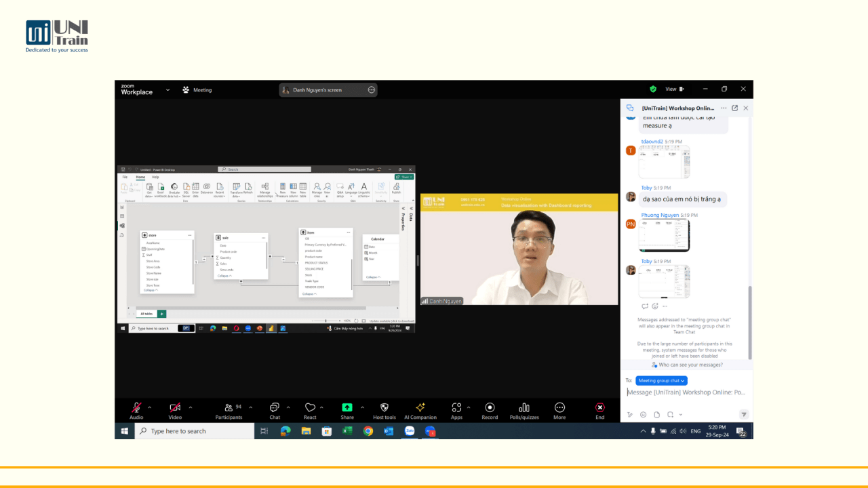868x488 pixels.
Task: Expand the arrow beside React
Action: click(321, 407)
